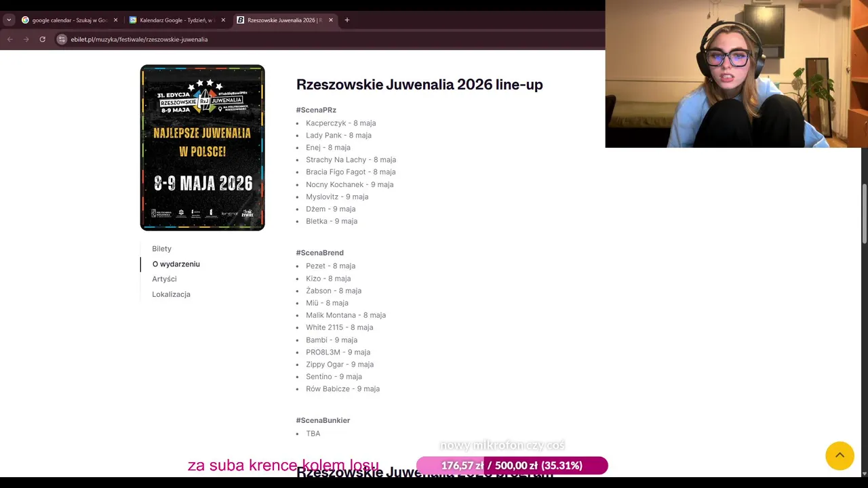This screenshot has width=868, height=488.
Task: Close the Rzeszowskie Juwenalia 2026 tab
Action: coord(331,20)
